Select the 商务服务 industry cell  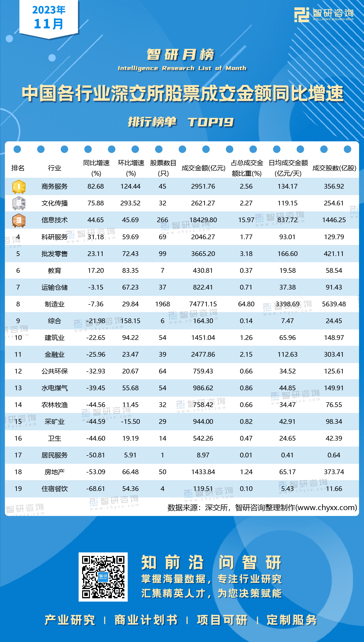[x=55, y=187]
